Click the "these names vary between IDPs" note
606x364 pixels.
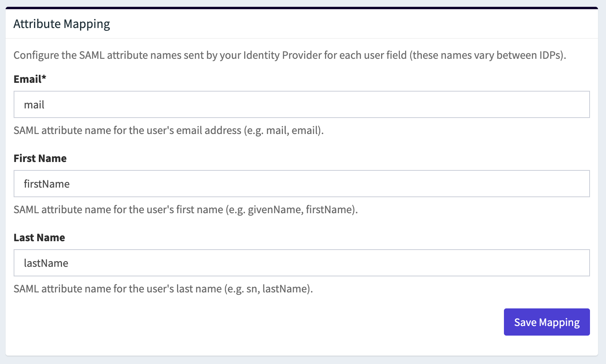(x=488, y=55)
